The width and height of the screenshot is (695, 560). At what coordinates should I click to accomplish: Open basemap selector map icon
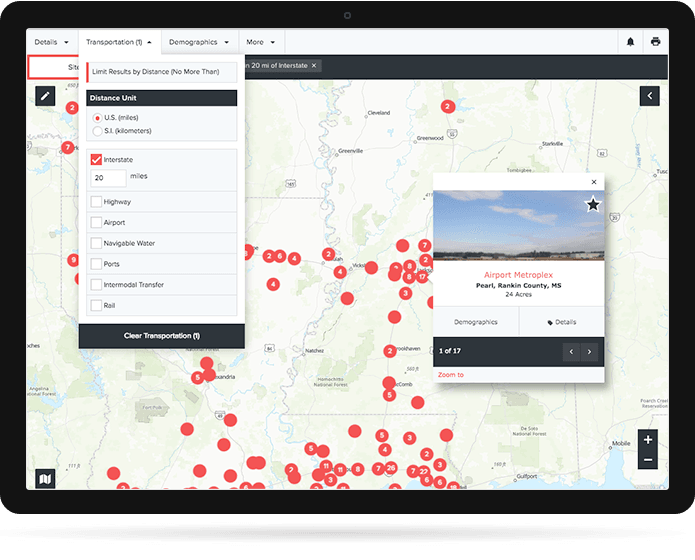45,478
